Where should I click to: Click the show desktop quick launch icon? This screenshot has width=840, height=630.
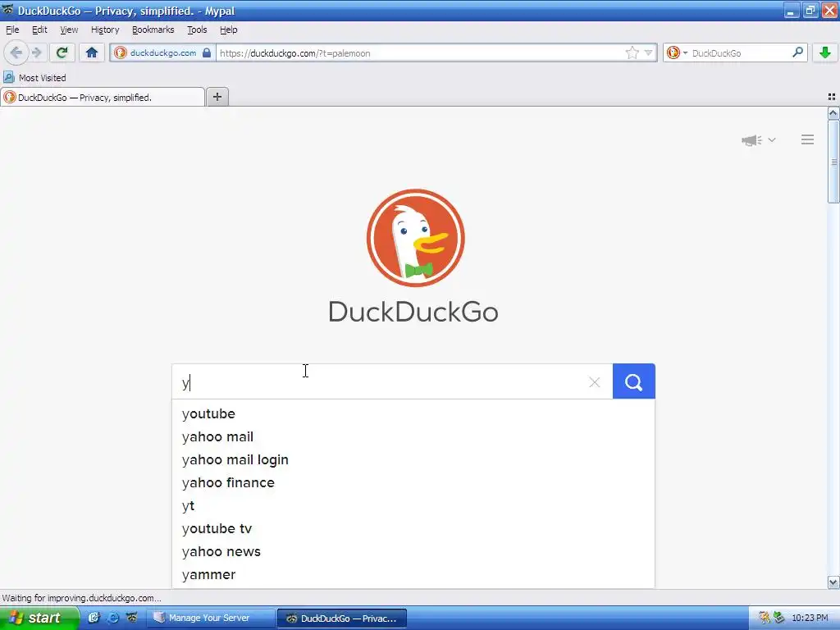[x=94, y=618]
